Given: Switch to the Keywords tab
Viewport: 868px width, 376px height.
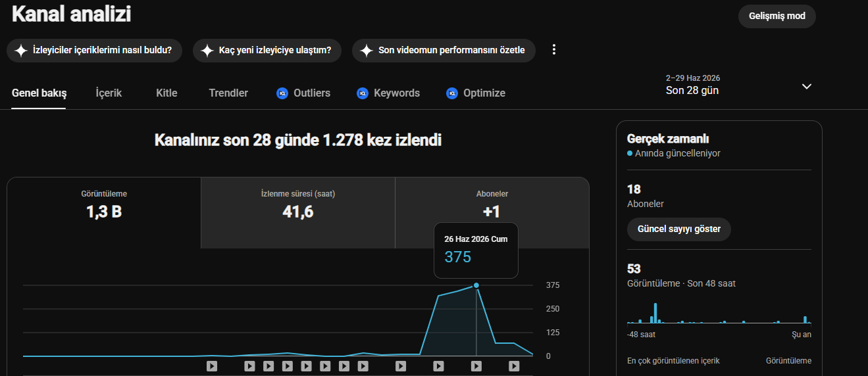Looking at the screenshot, I should point(388,93).
